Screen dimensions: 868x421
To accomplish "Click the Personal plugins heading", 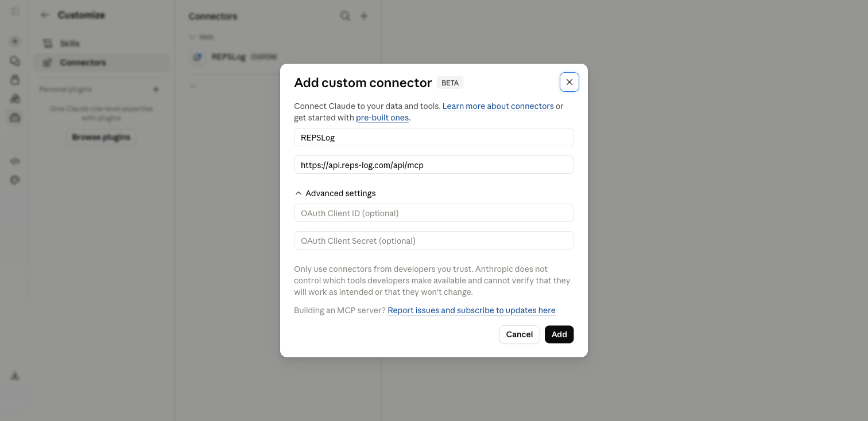I will [65, 89].
